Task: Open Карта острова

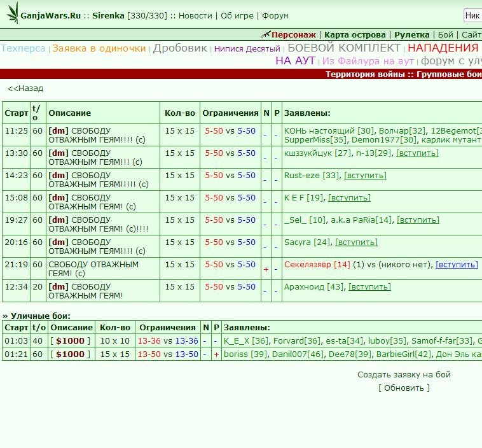Action: tap(355, 35)
